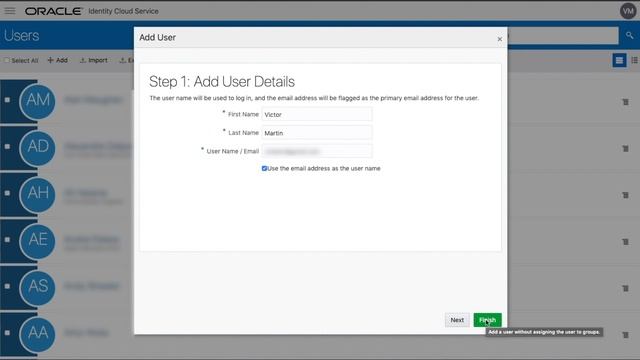The width and height of the screenshot is (640, 360).
Task: Open the AS user avatar
Action: pos(38,287)
